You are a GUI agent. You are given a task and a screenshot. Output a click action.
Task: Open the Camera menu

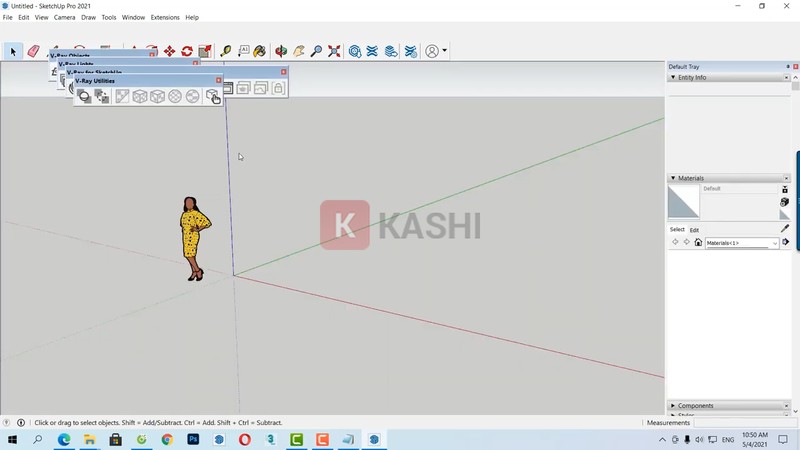pyautogui.click(x=64, y=17)
